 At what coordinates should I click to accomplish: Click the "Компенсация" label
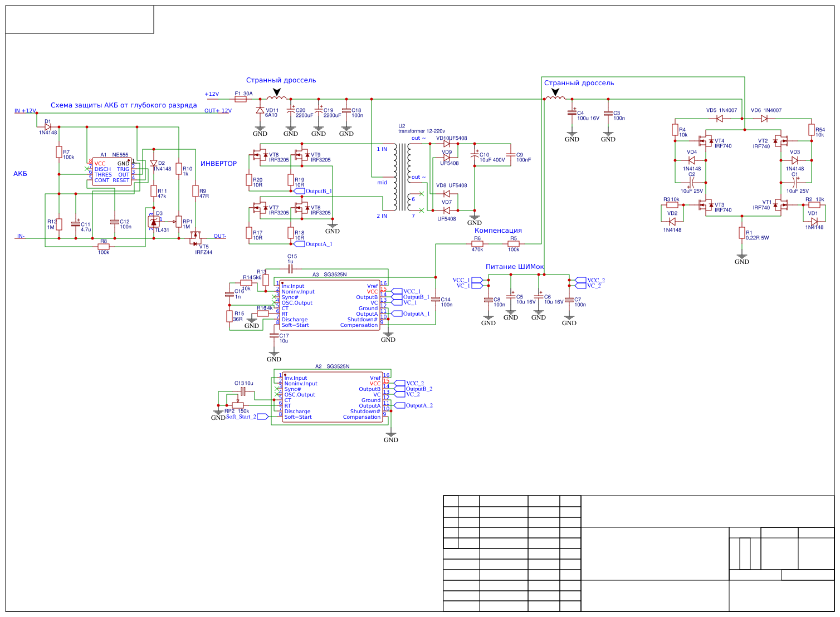(x=498, y=231)
